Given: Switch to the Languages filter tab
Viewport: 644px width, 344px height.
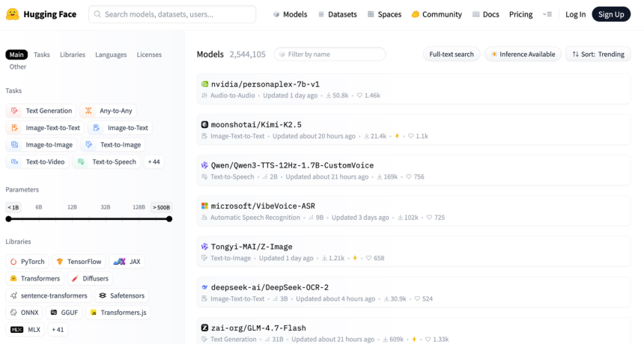Looking at the screenshot, I should [x=111, y=55].
